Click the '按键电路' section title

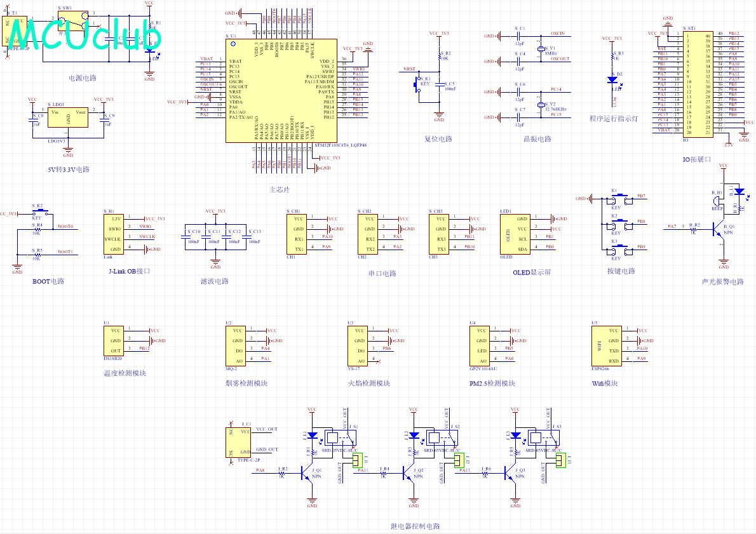coord(621,271)
